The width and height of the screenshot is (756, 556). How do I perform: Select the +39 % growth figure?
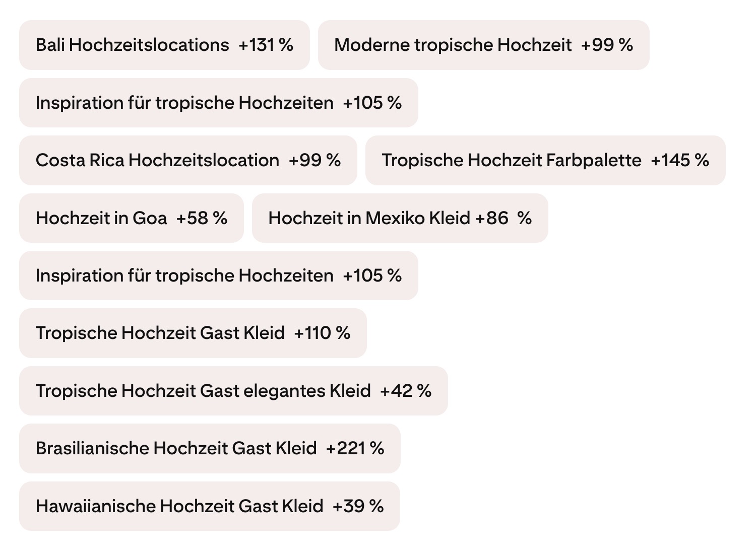click(358, 506)
